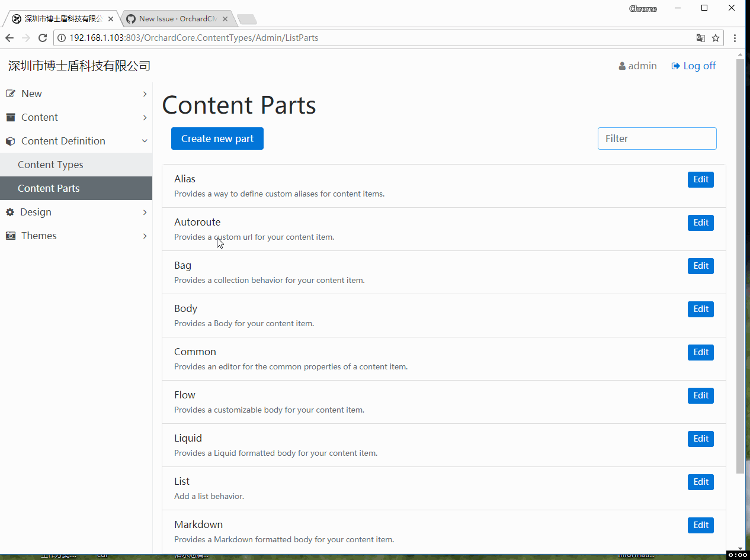The height and width of the screenshot is (560, 750).
Task: Edit the Common part
Action: tap(701, 352)
